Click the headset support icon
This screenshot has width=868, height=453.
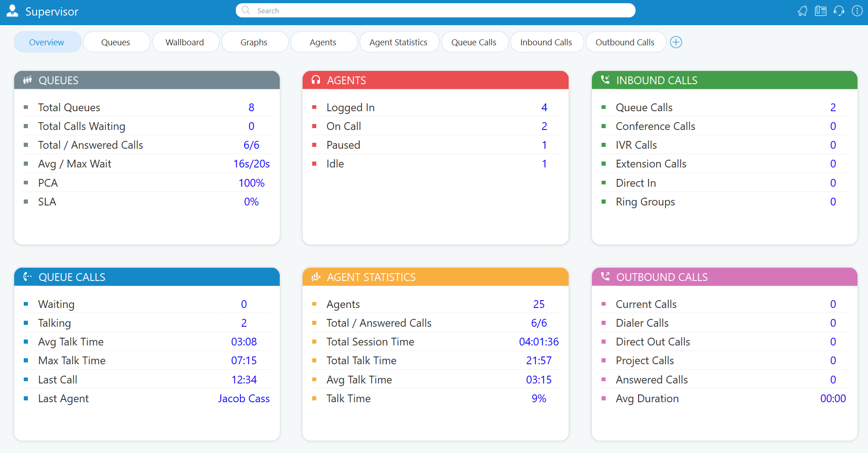pyautogui.click(x=839, y=11)
